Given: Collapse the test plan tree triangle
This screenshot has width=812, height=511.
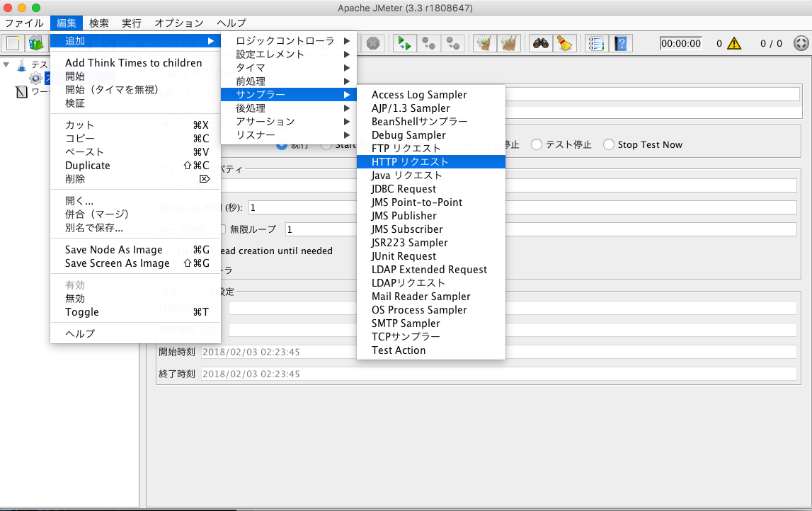Looking at the screenshot, I should [x=6, y=65].
